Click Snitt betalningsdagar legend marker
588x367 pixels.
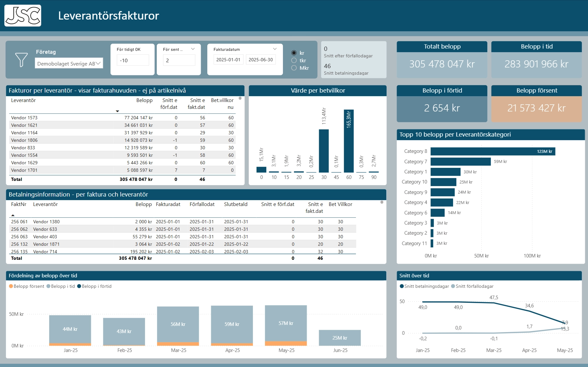tap(402, 286)
